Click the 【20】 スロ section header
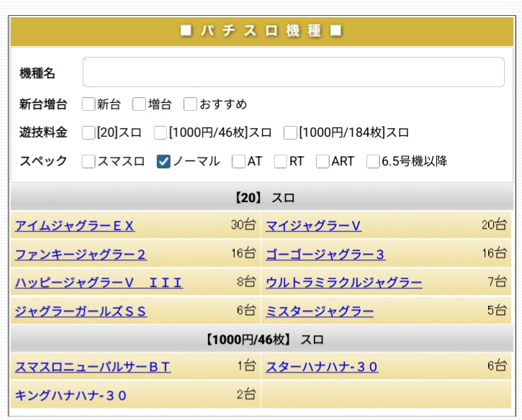 click(261, 197)
